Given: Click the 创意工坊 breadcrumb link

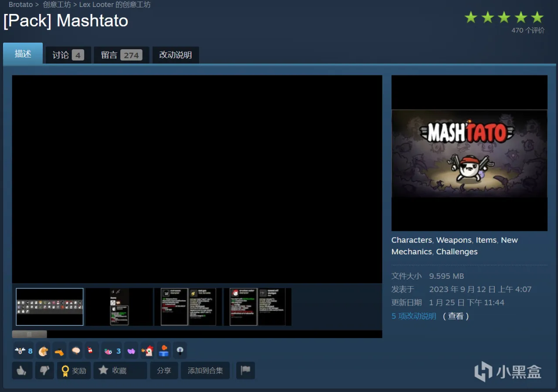Looking at the screenshot, I should [57, 4].
